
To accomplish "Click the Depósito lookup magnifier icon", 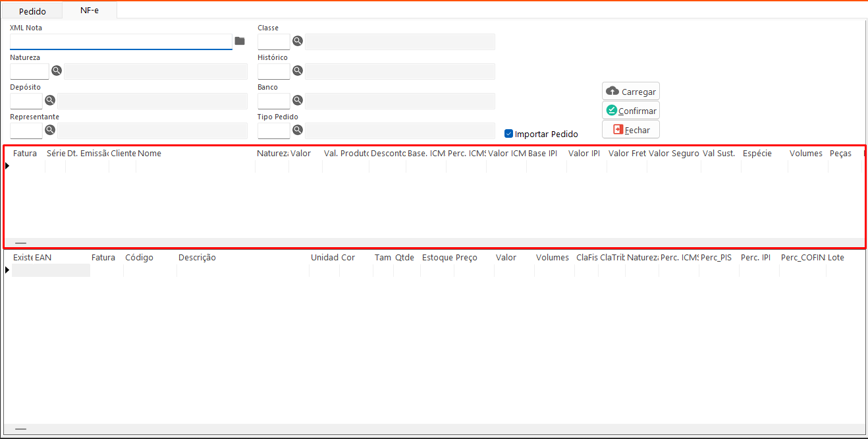I will [50, 100].
